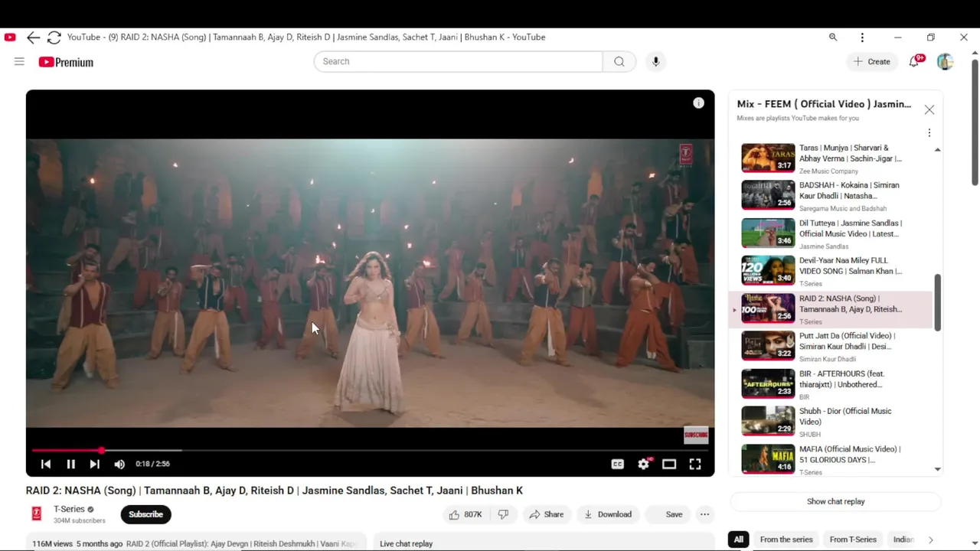Share the video
Image resolution: width=980 pixels, height=551 pixels.
point(547,514)
